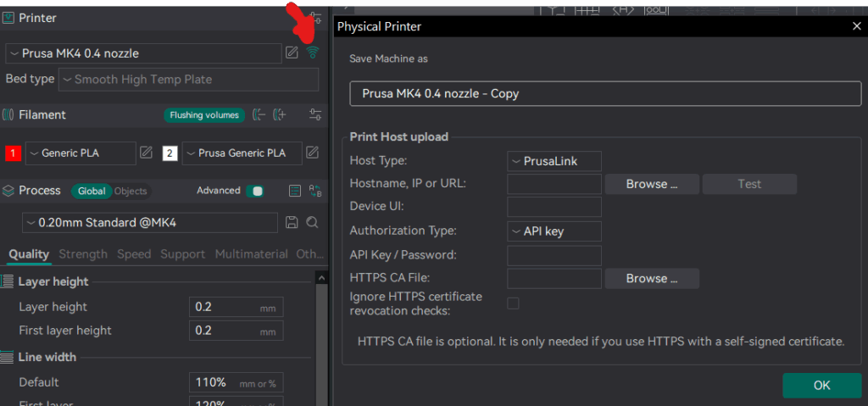
Task: Click the Flushing volumes button
Action: [204, 114]
